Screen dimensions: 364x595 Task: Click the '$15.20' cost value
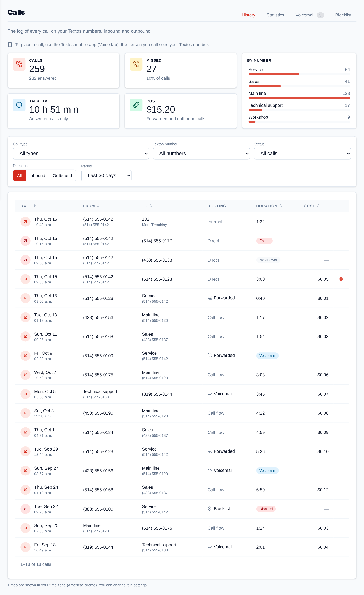(x=161, y=109)
